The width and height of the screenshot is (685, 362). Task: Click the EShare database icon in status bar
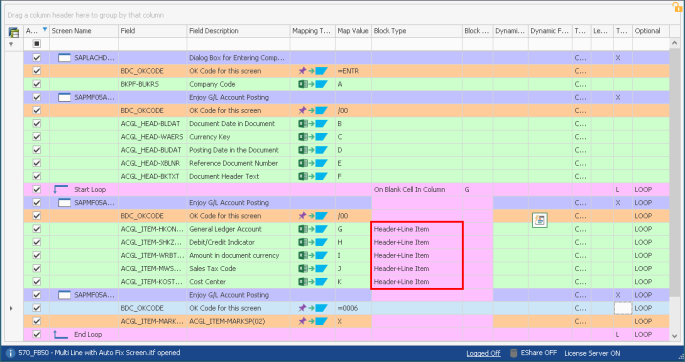click(x=514, y=353)
